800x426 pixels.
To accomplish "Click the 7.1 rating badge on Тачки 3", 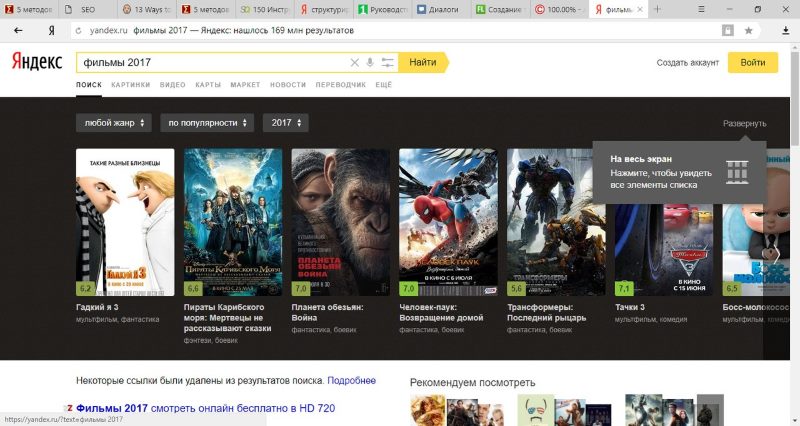I will (x=624, y=288).
